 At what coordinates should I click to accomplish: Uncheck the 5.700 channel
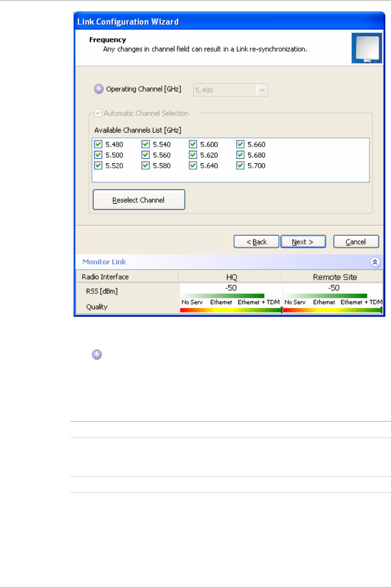click(240, 165)
